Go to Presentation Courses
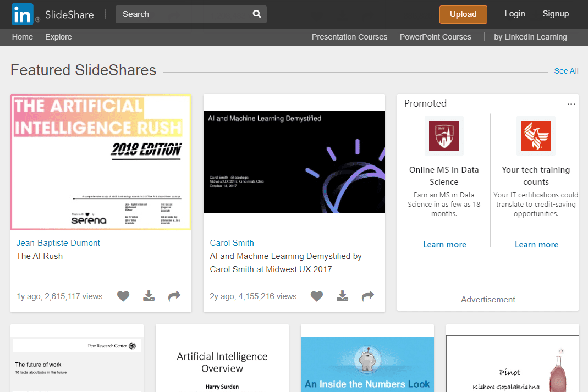This screenshot has width=588, height=392. click(349, 37)
